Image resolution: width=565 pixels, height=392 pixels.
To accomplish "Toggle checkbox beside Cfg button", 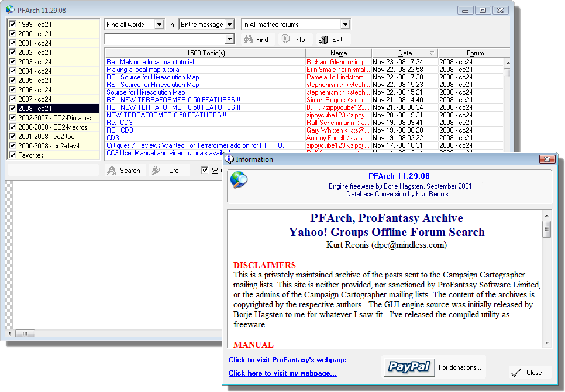I will [205, 170].
